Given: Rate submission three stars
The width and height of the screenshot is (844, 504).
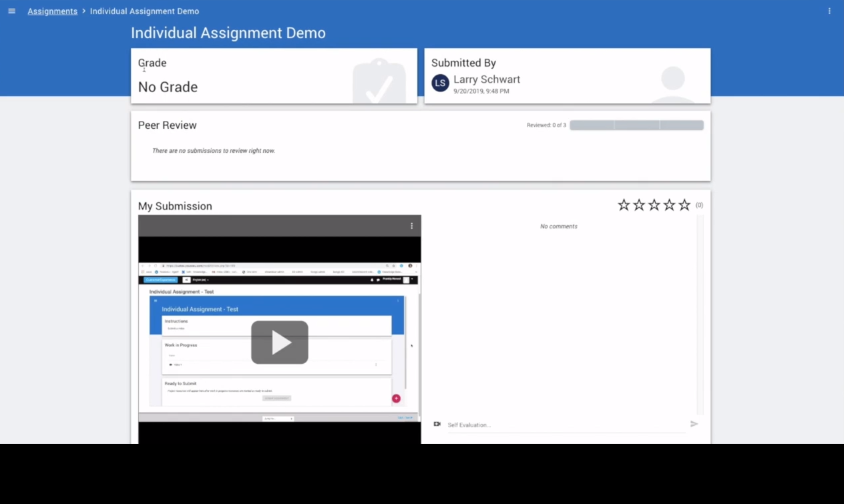Looking at the screenshot, I should (654, 205).
